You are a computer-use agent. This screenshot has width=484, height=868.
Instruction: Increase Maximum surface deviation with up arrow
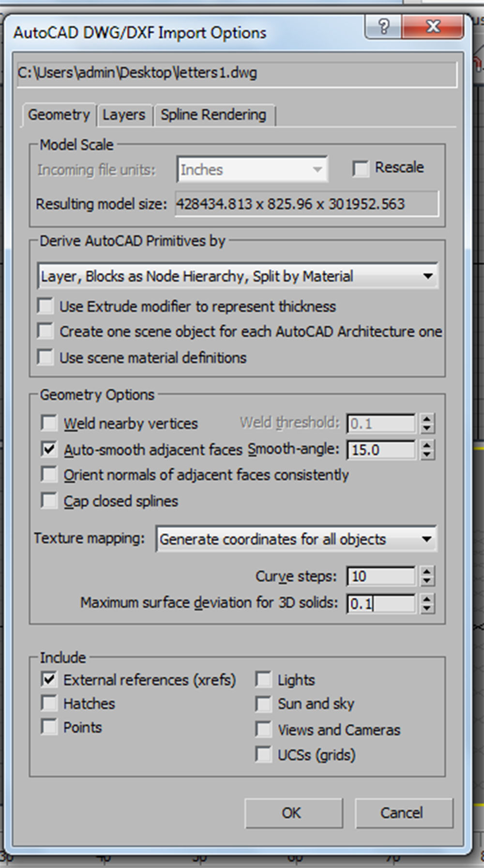[427, 599]
